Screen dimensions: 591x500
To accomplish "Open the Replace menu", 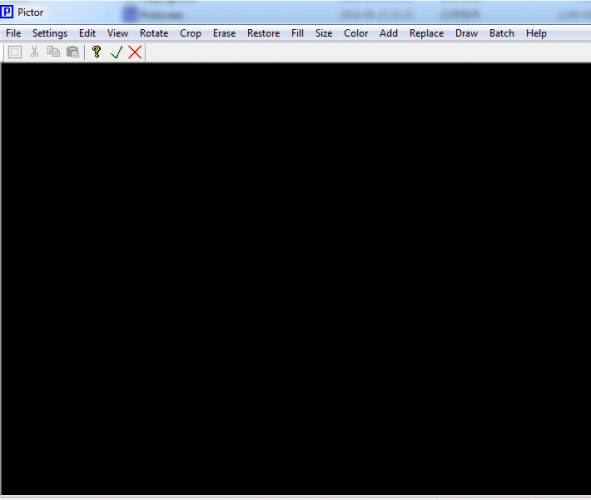I will [427, 33].
